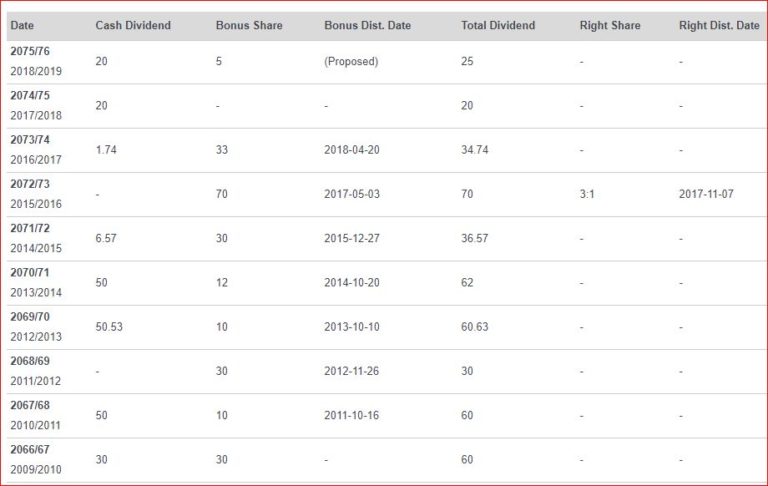Select the 36.57 total dividend cell
This screenshot has height=486, width=768.
475,239
